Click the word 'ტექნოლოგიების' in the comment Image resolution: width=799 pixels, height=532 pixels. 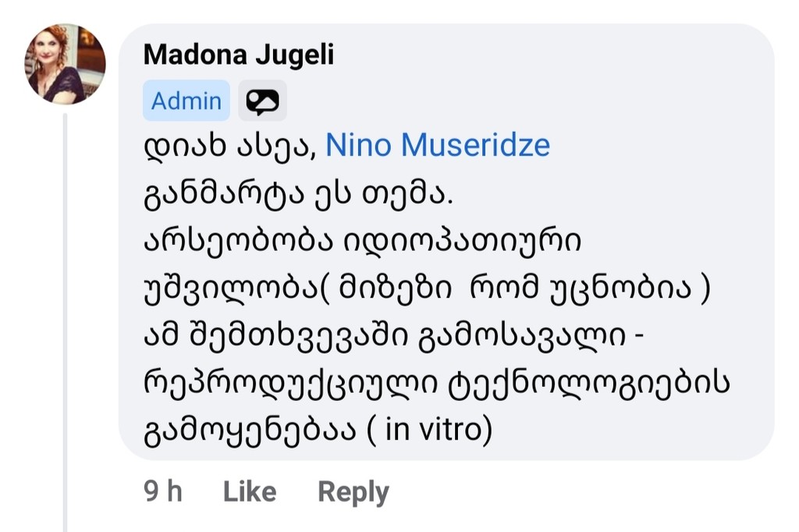588,382
